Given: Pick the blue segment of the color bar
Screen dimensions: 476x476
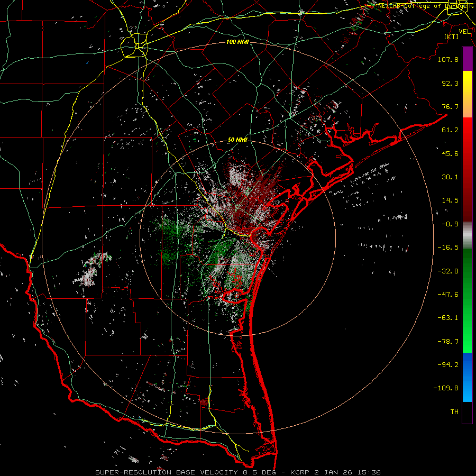Looking at the screenshot, I should [467, 377].
